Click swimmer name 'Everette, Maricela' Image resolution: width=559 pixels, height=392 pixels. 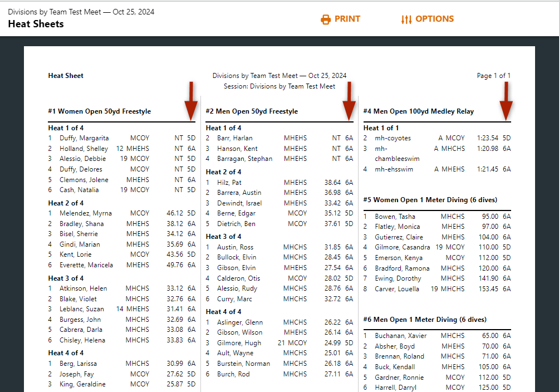pos(86,265)
